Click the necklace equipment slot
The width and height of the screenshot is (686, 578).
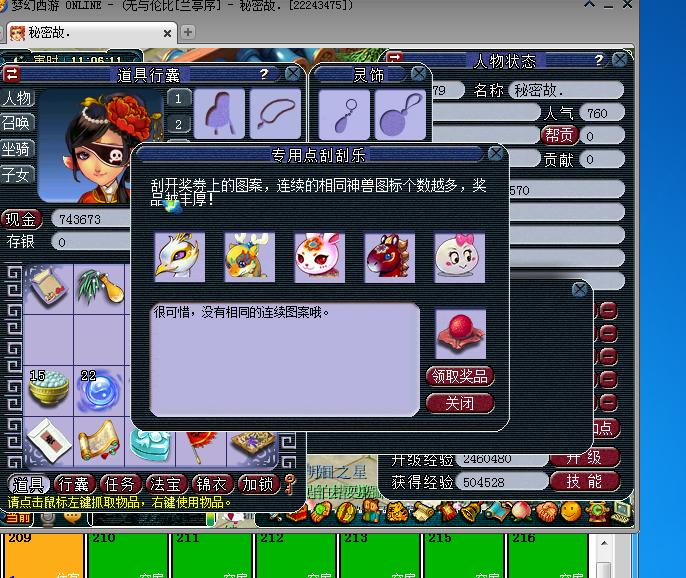tap(275, 113)
